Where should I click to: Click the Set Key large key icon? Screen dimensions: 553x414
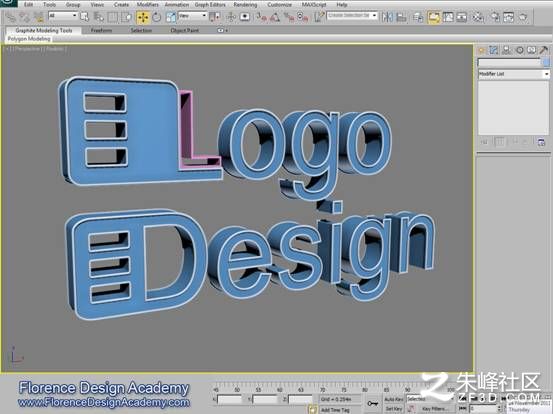[x=372, y=403]
